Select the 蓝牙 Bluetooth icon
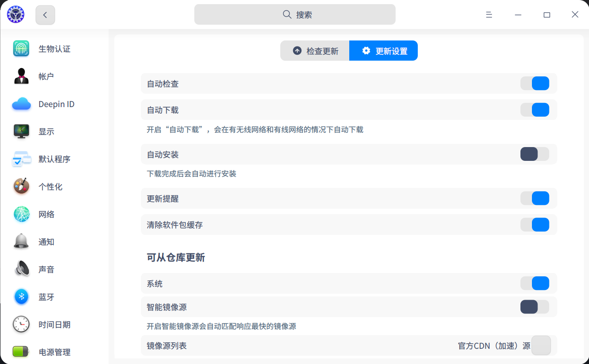Screen dimensions: 589x364 [21, 297]
